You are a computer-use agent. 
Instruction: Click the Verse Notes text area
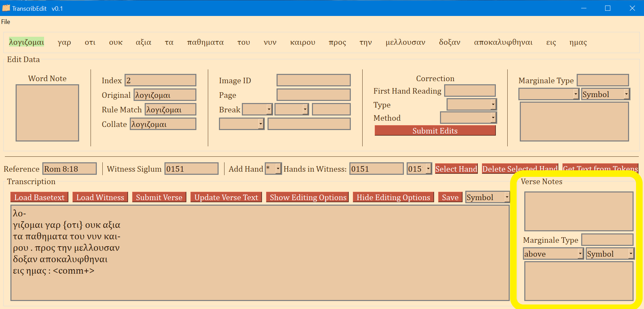[578, 211]
